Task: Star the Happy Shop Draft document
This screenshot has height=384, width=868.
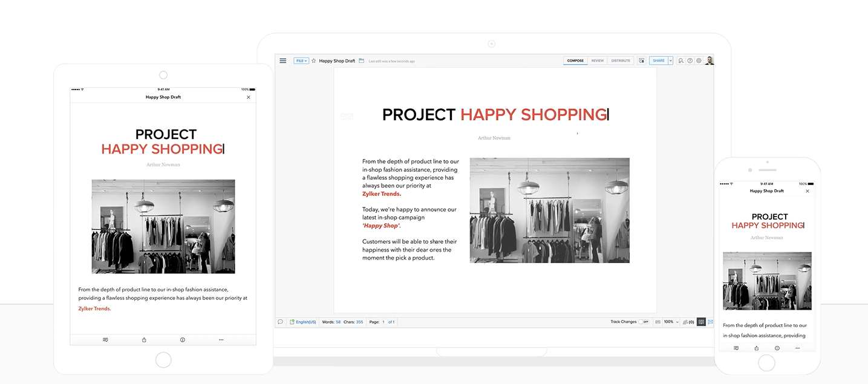Action: pyautogui.click(x=314, y=60)
